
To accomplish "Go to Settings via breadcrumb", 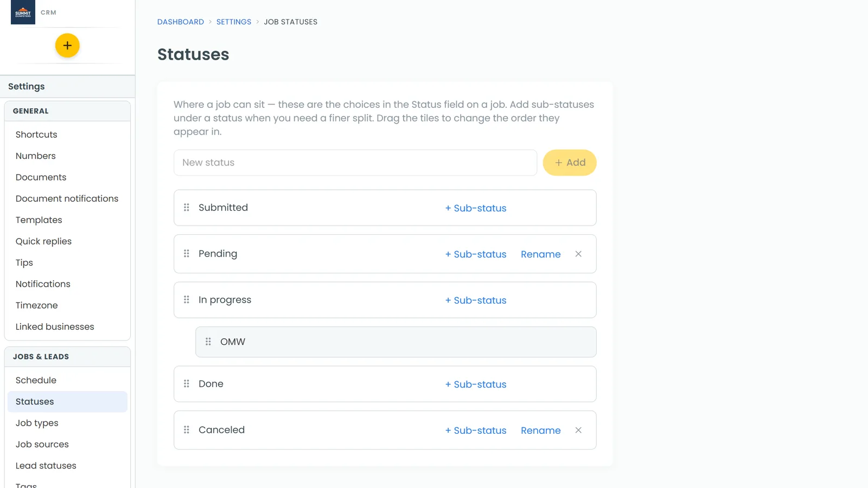I will (x=234, y=22).
